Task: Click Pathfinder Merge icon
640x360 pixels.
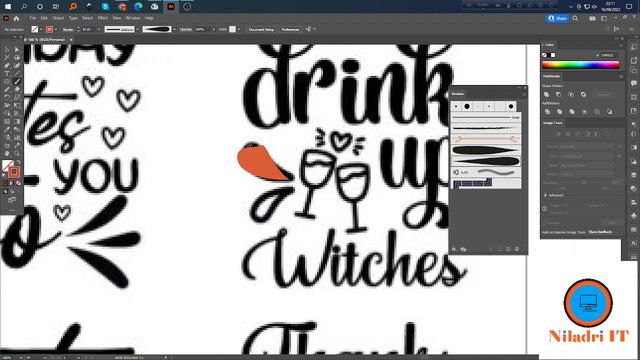Action: [572, 111]
